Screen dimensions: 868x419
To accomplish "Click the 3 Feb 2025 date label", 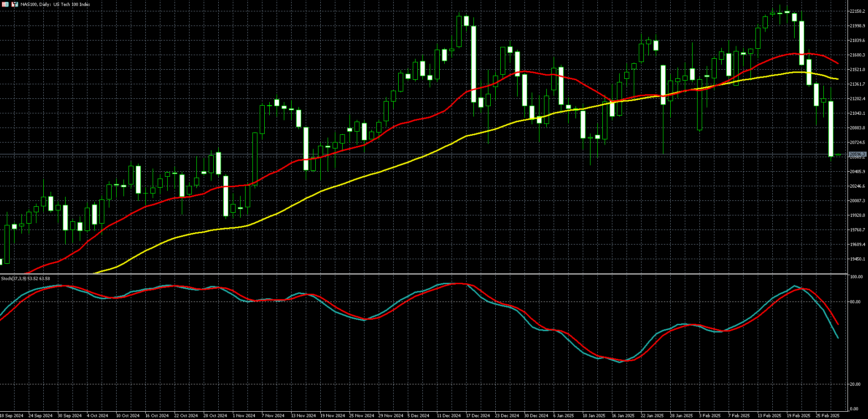I will coord(710,416).
